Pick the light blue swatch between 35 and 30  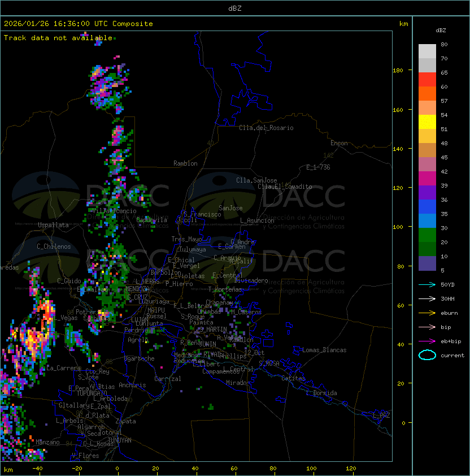(x=427, y=220)
